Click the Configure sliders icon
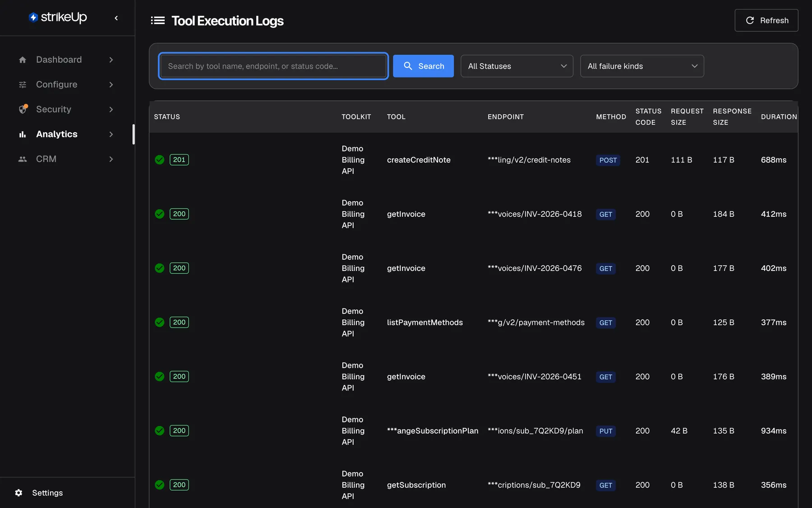 [23, 84]
